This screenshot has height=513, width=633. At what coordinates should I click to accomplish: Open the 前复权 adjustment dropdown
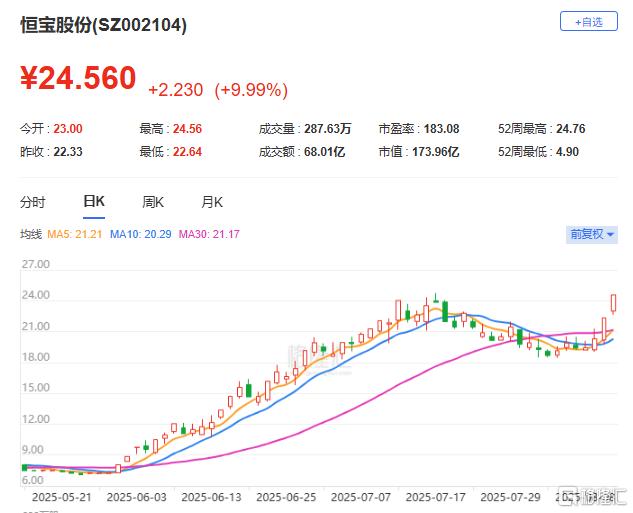pyautogui.click(x=592, y=234)
